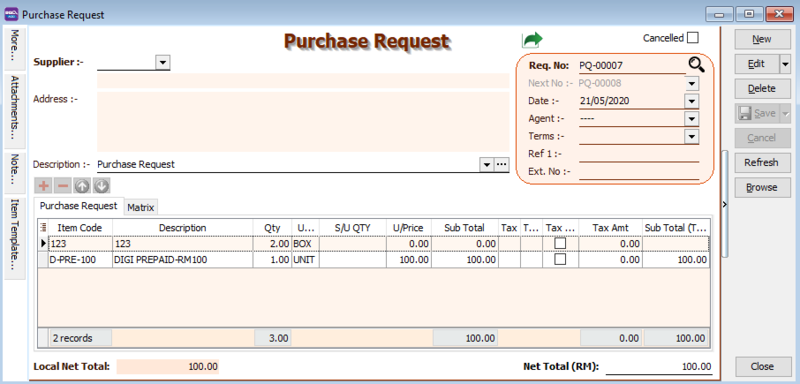Open the Next No dropdown
Image resolution: width=800 pixels, height=384 pixels.
(692, 83)
